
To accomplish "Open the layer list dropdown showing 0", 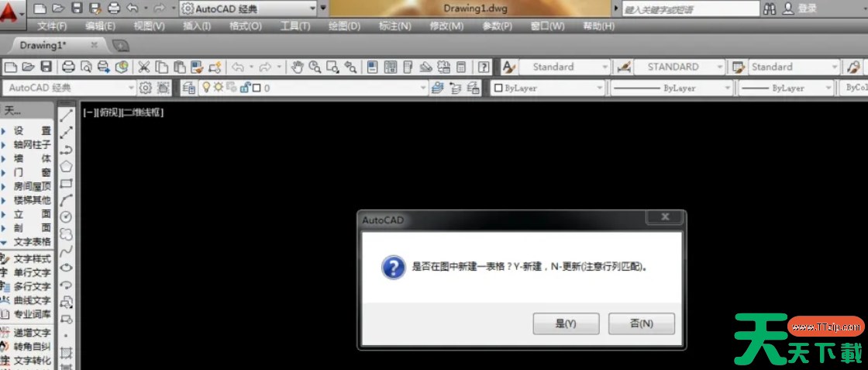I will coord(423,88).
